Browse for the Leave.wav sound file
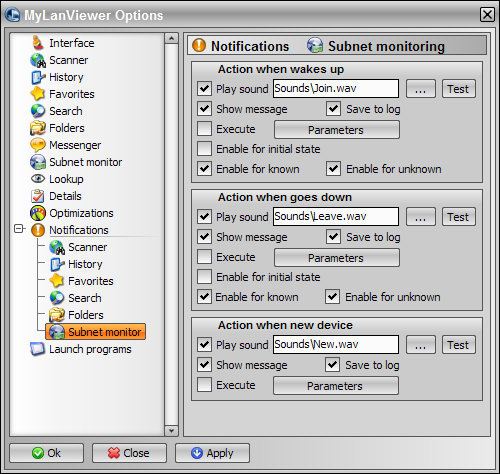The height and width of the screenshot is (474, 500). 421,217
